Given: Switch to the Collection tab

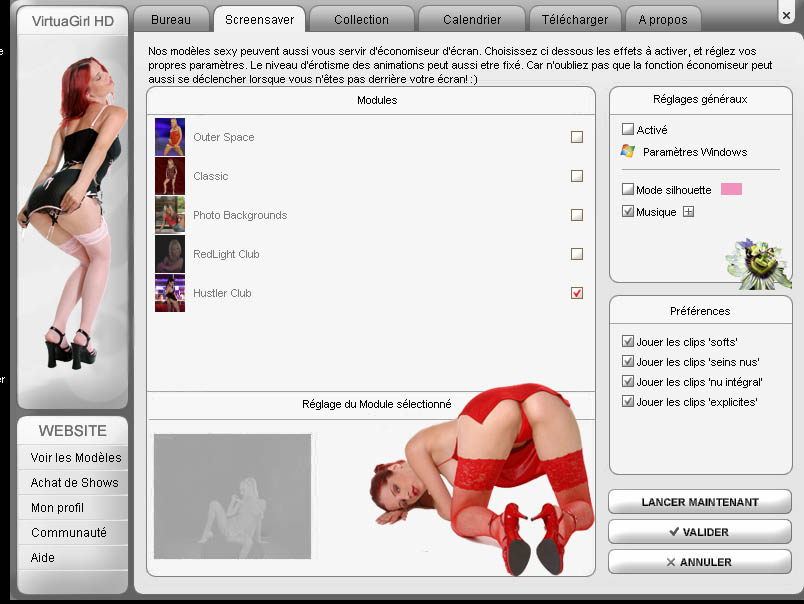Looking at the screenshot, I should 361,19.
